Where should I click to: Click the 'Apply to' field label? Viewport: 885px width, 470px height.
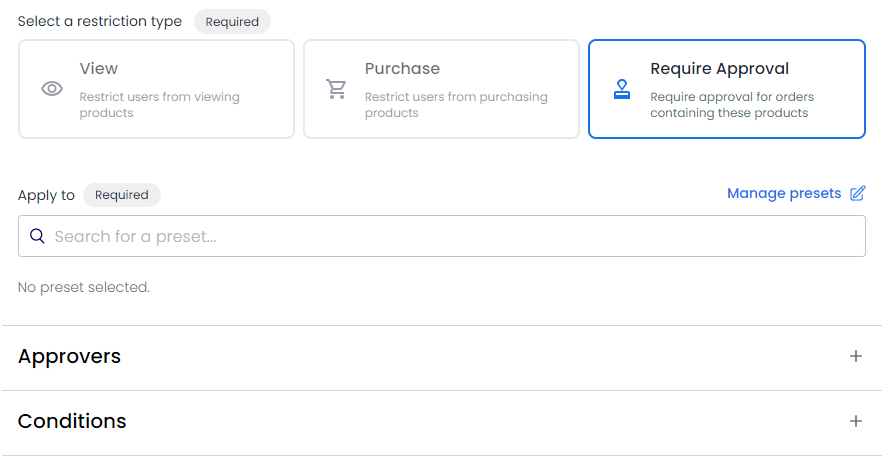(x=46, y=196)
